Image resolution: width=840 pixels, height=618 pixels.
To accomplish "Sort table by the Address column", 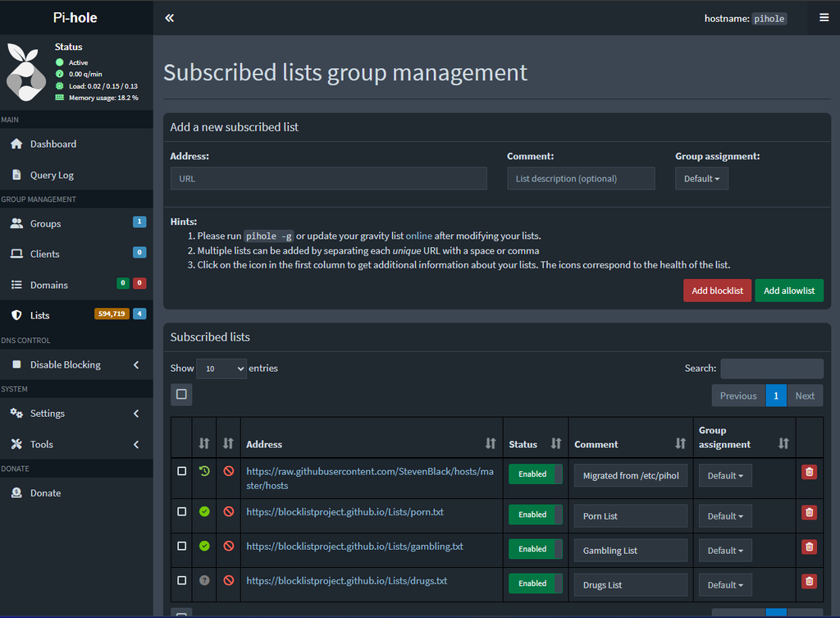I will coord(491,444).
